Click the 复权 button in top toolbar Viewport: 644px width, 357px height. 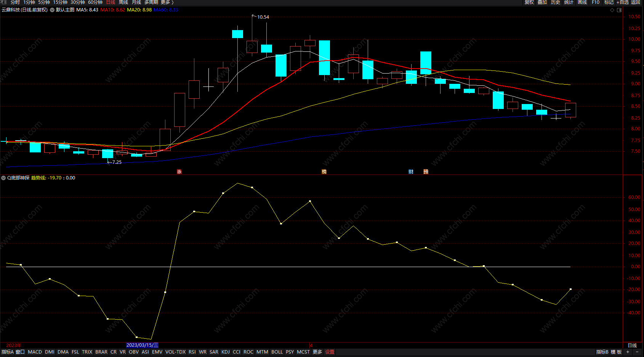coord(529,2)
